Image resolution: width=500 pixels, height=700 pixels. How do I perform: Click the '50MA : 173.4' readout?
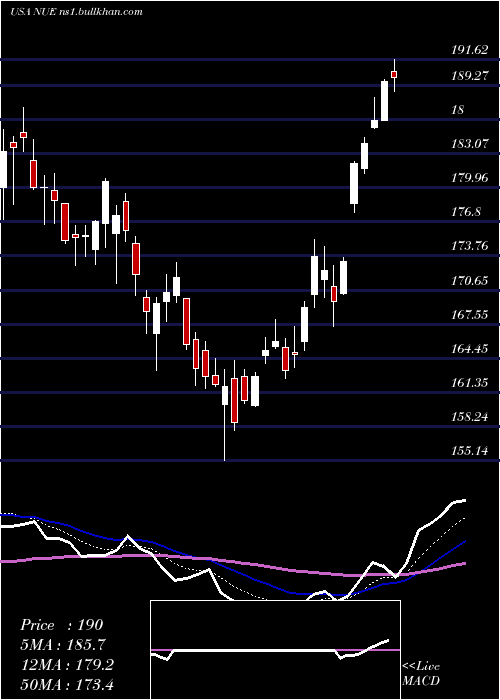tap(67, 684)
